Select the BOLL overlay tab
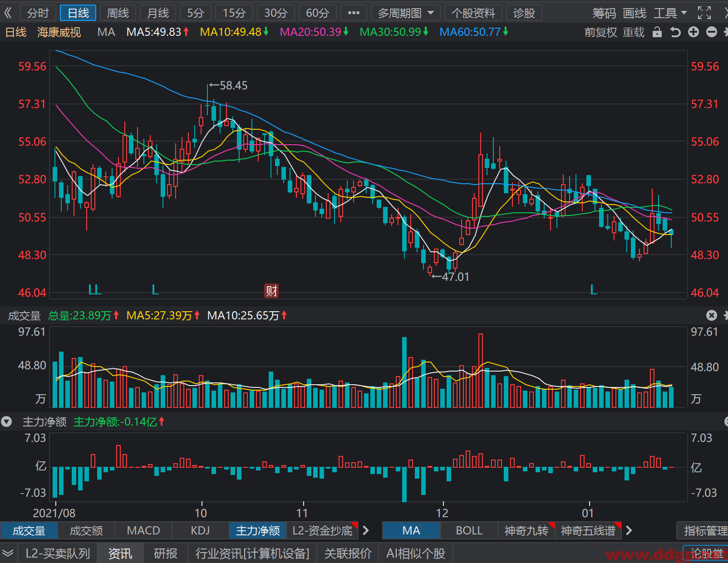Screen dimensions: 728x563 pos(469,530)
